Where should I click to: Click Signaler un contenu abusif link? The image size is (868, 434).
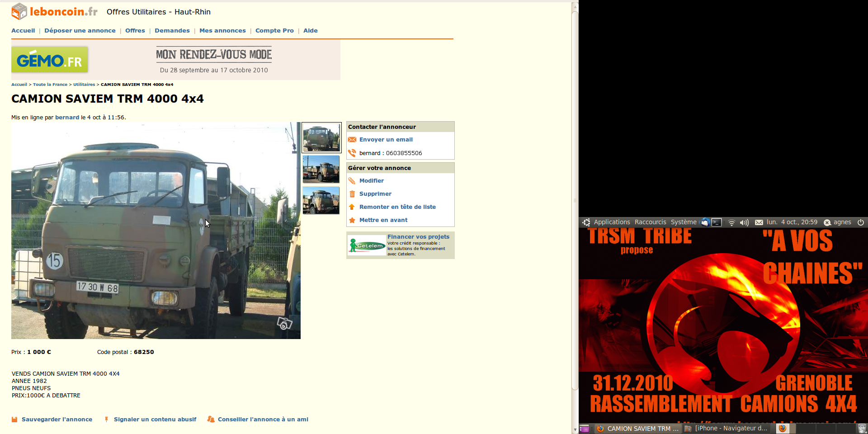155,420
